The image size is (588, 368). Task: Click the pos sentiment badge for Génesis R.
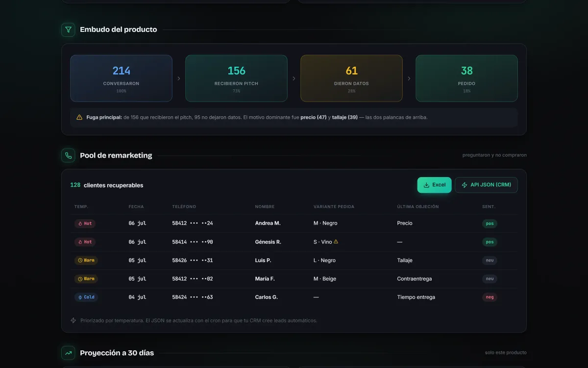(490, 242)
